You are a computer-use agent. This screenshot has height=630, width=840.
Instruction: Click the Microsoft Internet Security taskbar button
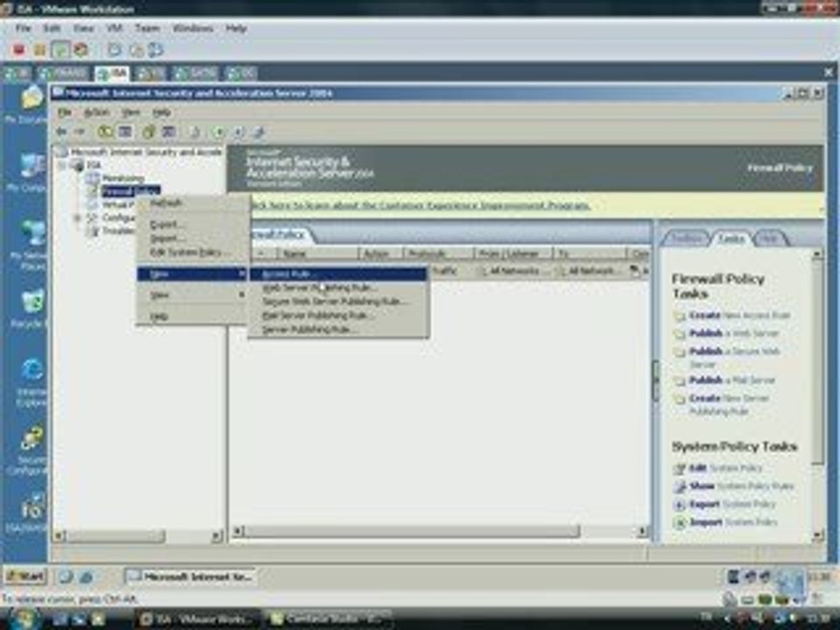[190, 577]
